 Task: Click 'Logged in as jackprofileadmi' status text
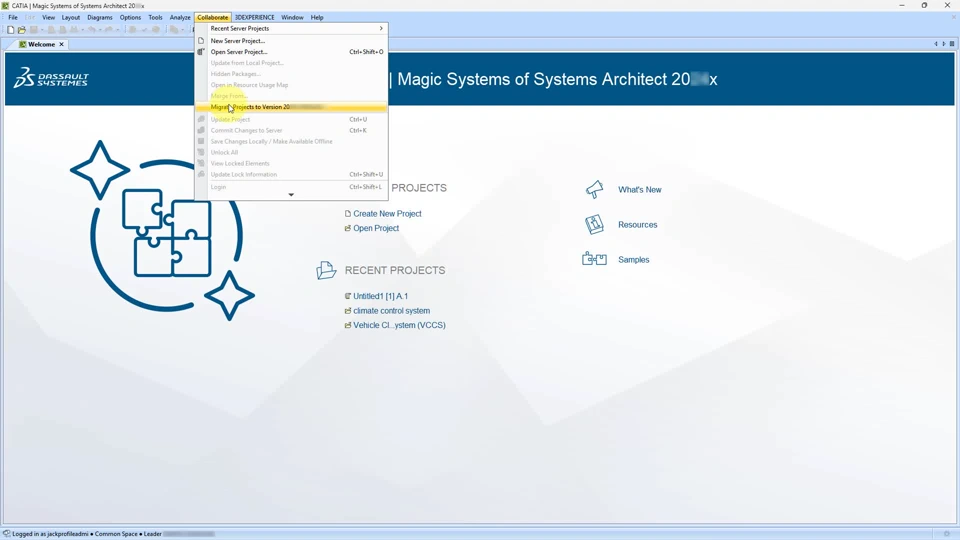coord(50,534)
